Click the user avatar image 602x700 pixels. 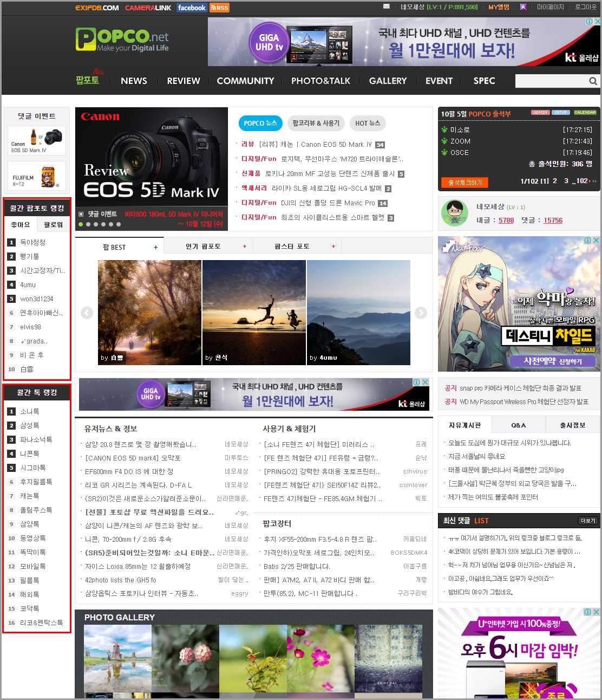click(455, 213)
